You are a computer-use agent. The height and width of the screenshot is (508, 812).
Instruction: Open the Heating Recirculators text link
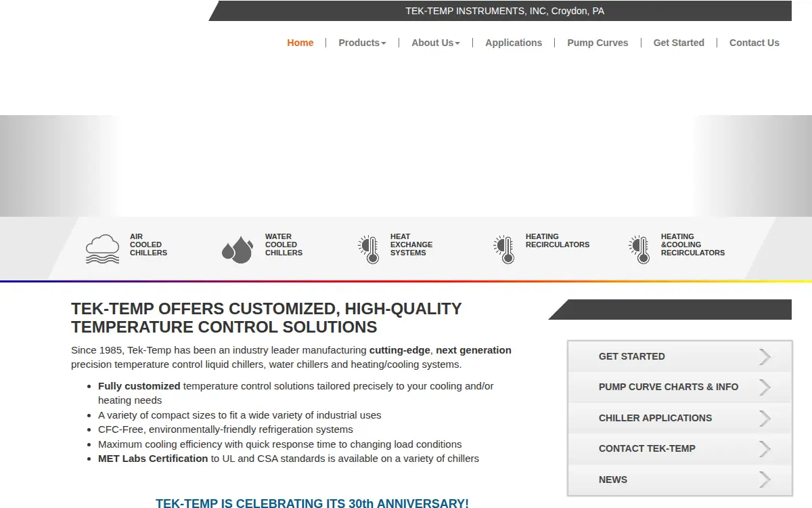pyautogui.click(x=558, y=240)
